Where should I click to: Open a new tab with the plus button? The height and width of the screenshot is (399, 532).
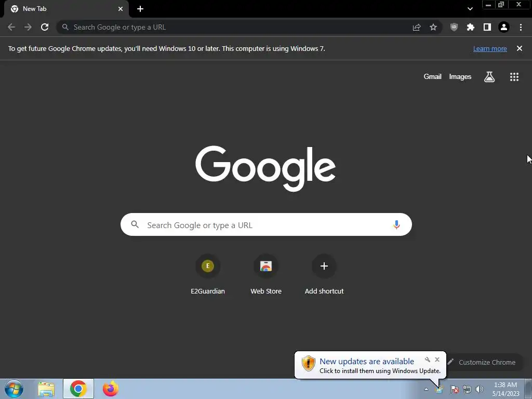pos(140,9)
